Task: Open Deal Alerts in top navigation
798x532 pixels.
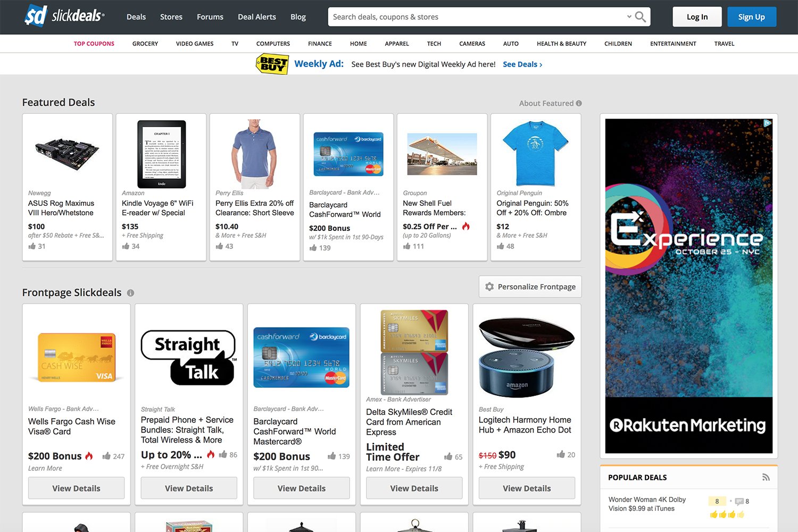Action: 257,17
